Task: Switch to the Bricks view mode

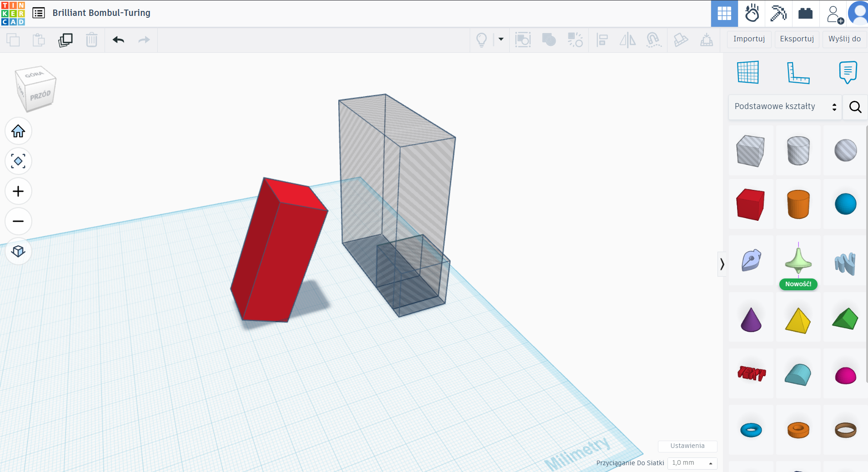Action: point(805,14)
